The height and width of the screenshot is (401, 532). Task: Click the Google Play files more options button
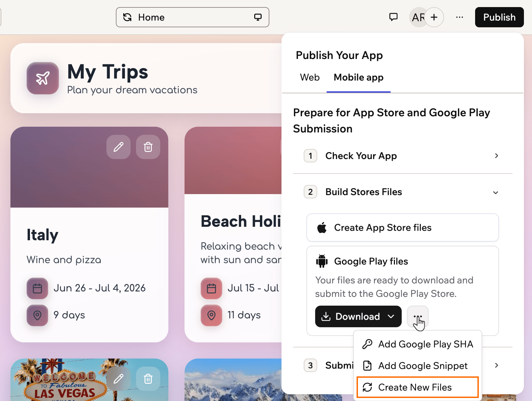tap(418, 316)
